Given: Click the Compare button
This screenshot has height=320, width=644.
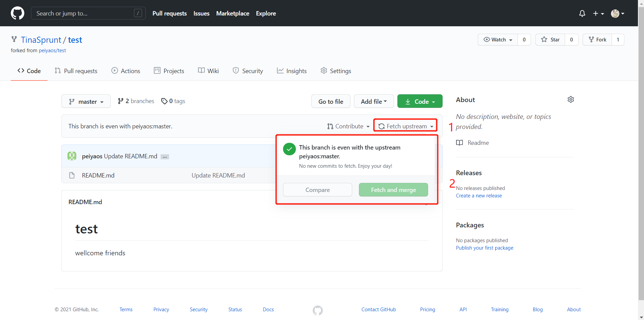Looking at the screenshot, I should pos(317,190).
